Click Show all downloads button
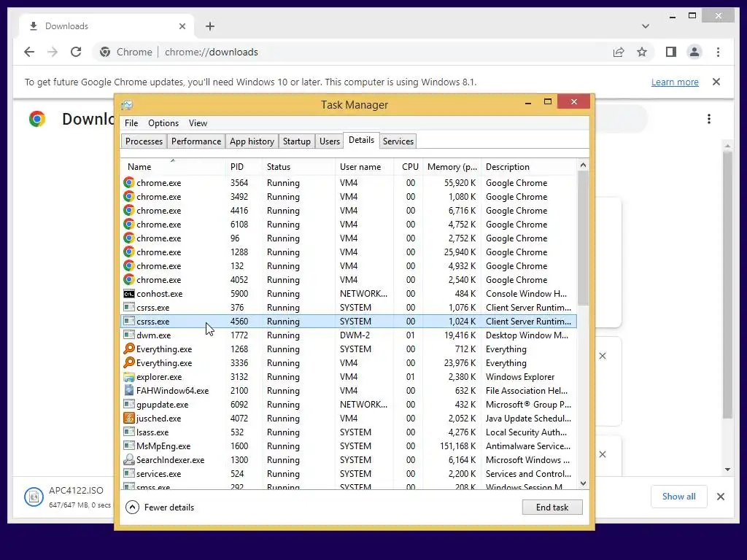Image resolution: width=747 pixels, height=560 pixels. (679, 497)
